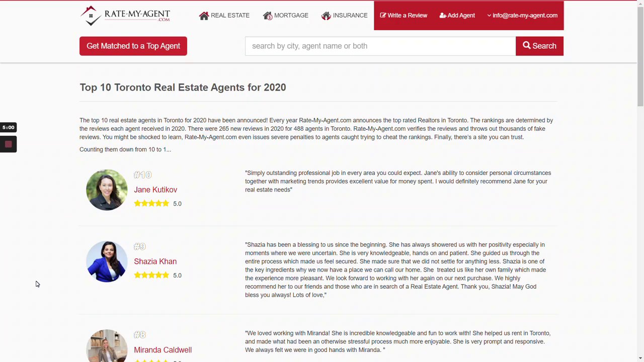
Task: Open Add Agent page
Action: 457,16
